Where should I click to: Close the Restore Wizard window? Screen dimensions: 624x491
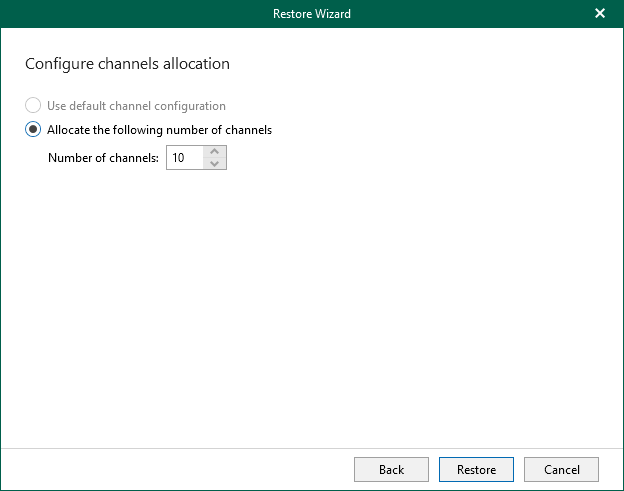pyautogui.click(x=600, y=14)
